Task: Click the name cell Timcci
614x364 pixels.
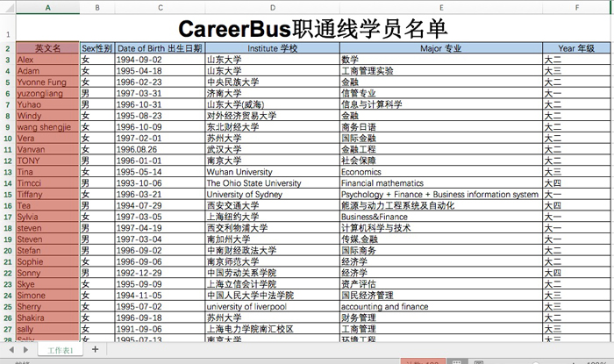Action: pos(47,183)
